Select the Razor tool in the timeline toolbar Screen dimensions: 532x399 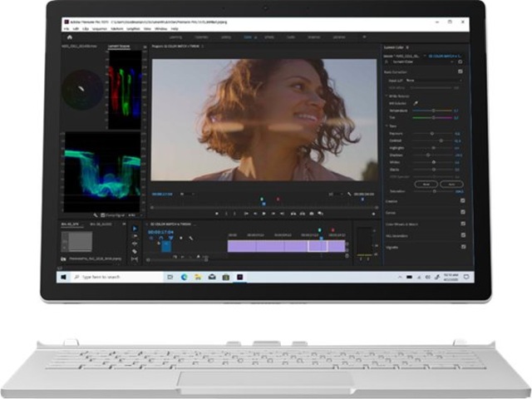point(135,250)
